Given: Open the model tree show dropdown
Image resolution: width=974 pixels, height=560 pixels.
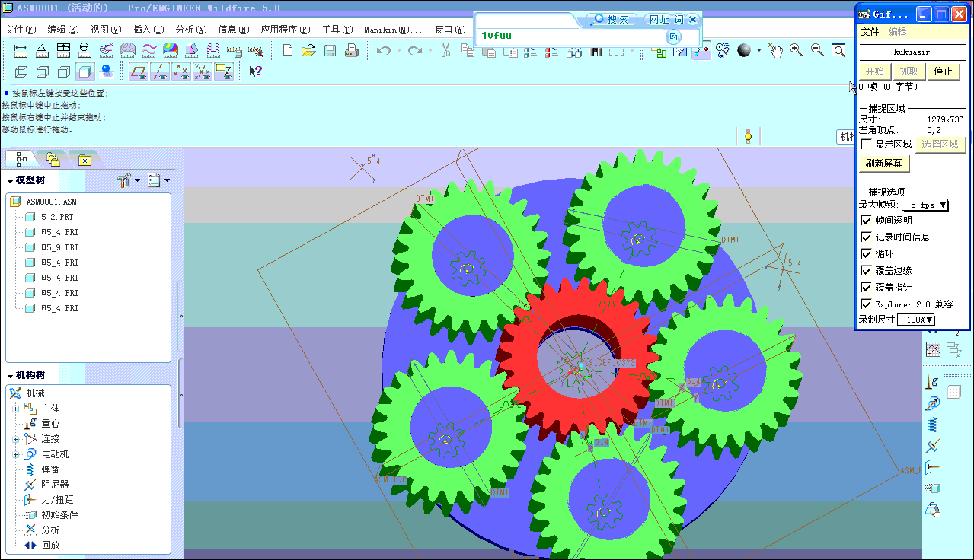Looking at the screenshot, I should click(158, 180).
